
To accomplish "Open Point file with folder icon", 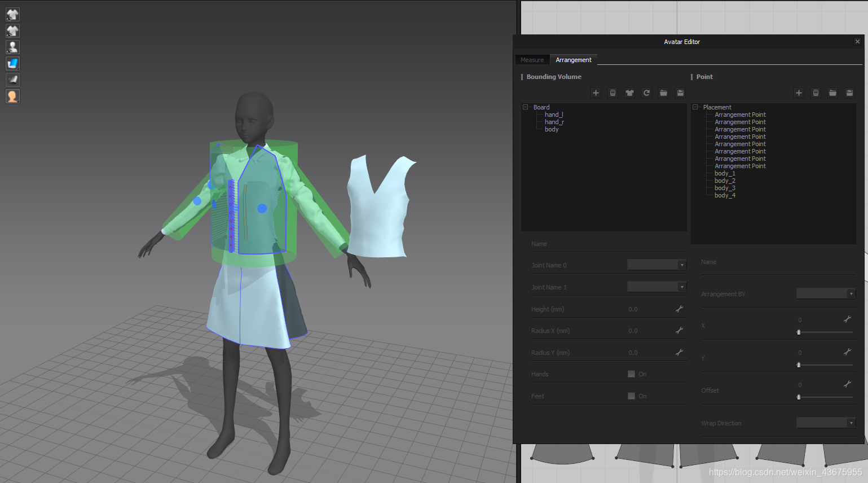I will 832,93.
